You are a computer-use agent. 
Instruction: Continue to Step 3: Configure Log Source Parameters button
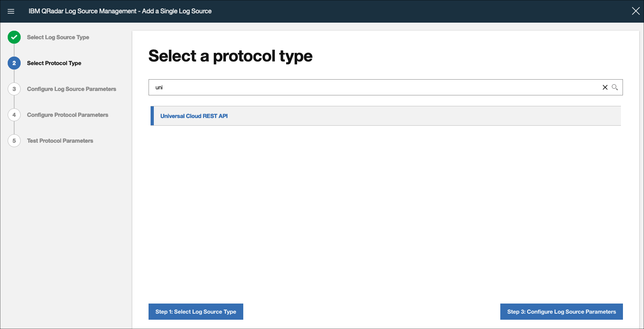[561, 312]
